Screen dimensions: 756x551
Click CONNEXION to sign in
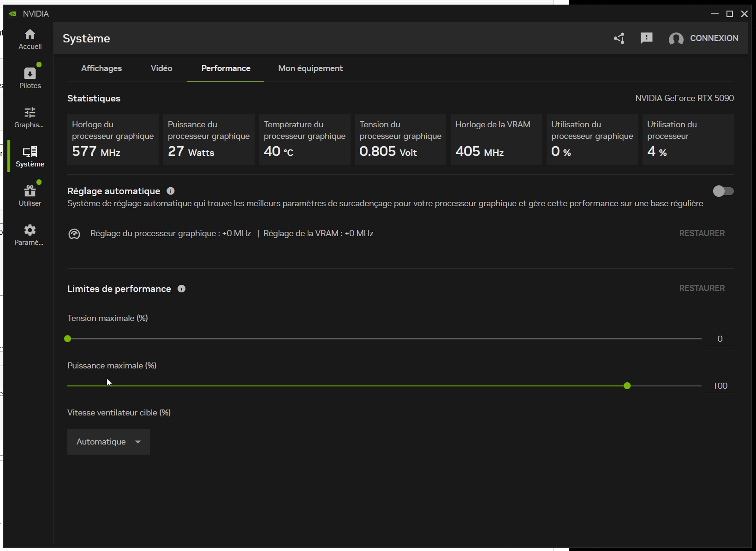714,38
